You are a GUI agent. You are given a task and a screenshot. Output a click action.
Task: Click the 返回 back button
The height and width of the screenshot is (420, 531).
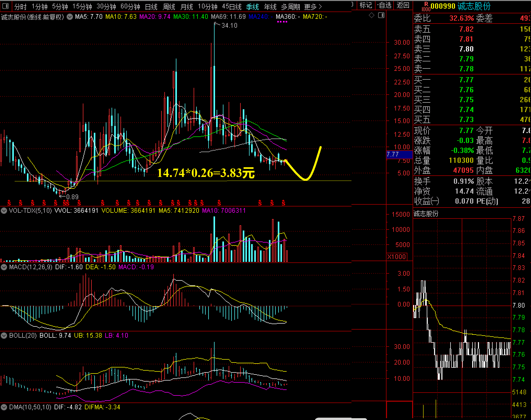(403, 5)
